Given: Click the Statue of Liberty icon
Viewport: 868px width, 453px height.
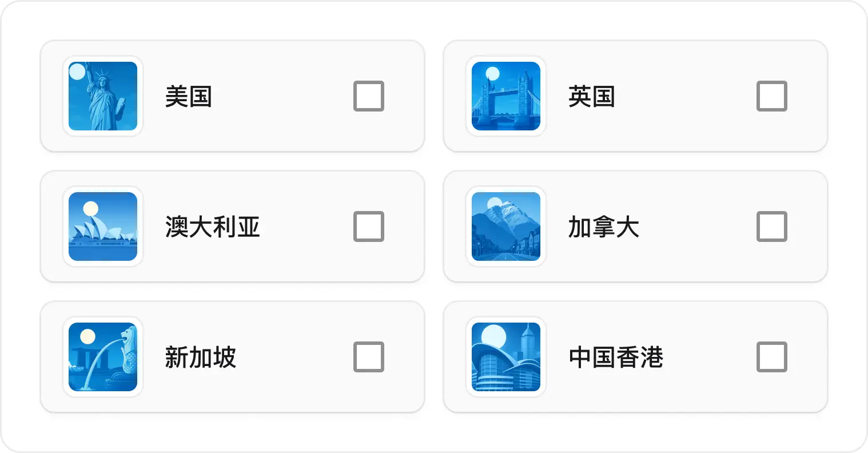Looking at the screenshot, I should [x=103, y=96].
